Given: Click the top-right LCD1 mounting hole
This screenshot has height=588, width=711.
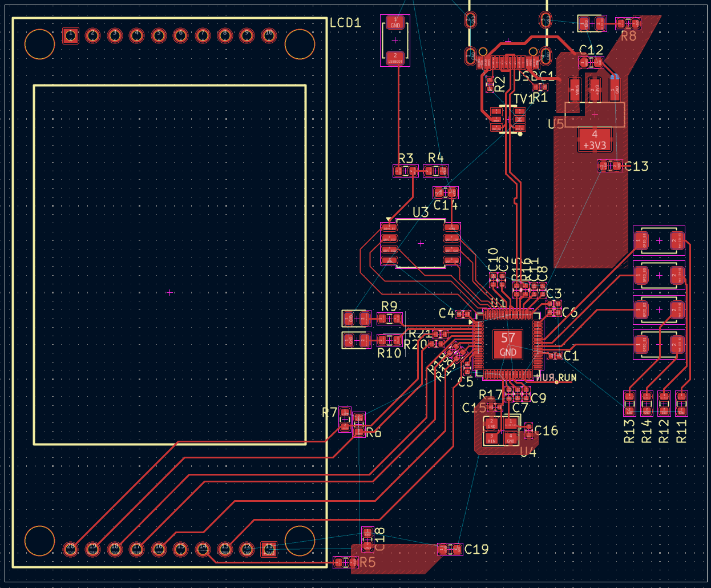Looking at the screenshot, I should click(x=300, y=44).
